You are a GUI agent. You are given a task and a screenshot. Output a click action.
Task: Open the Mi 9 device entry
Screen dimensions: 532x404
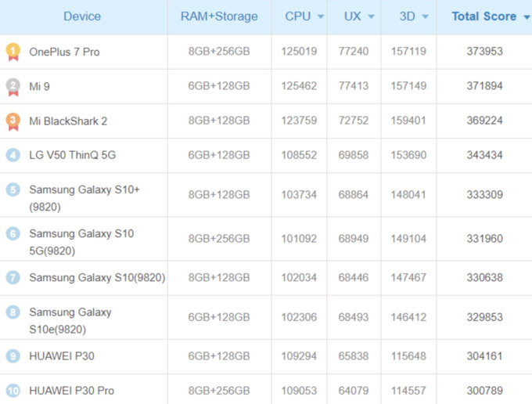pos(39,87)
